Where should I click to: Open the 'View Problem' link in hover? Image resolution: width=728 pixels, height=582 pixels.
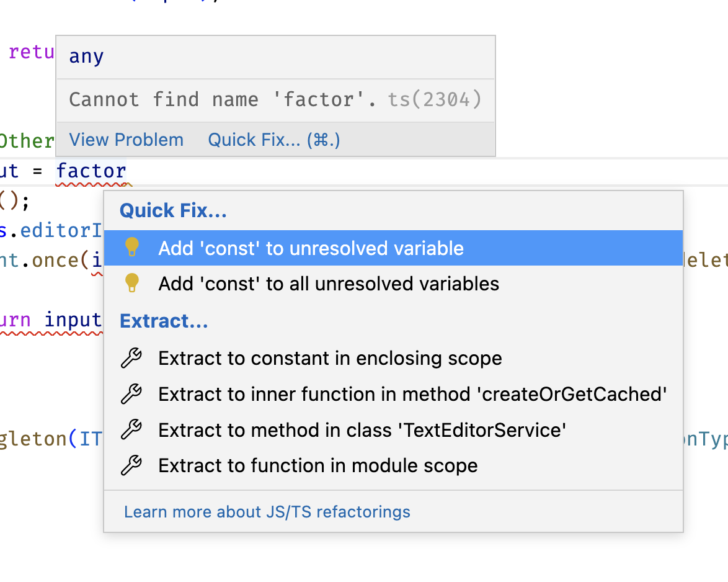point(126,140)
